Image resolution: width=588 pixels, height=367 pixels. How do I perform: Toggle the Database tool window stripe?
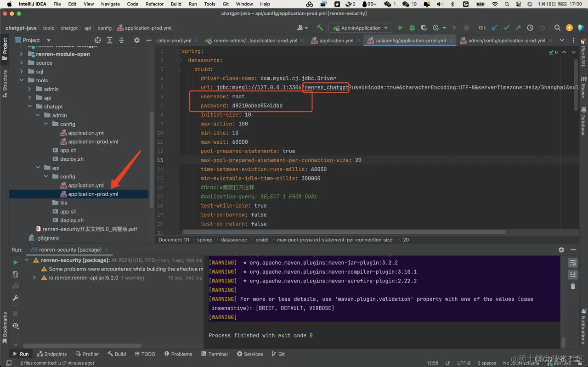583,121
